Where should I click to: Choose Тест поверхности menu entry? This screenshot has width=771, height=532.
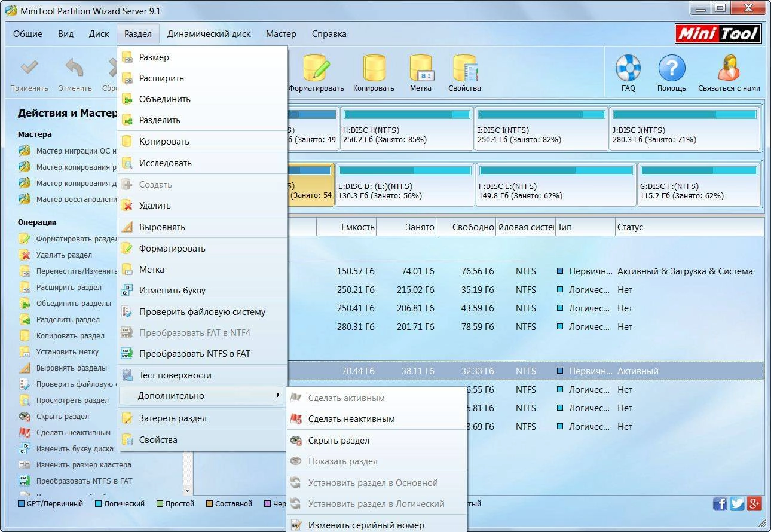(203, 375)
